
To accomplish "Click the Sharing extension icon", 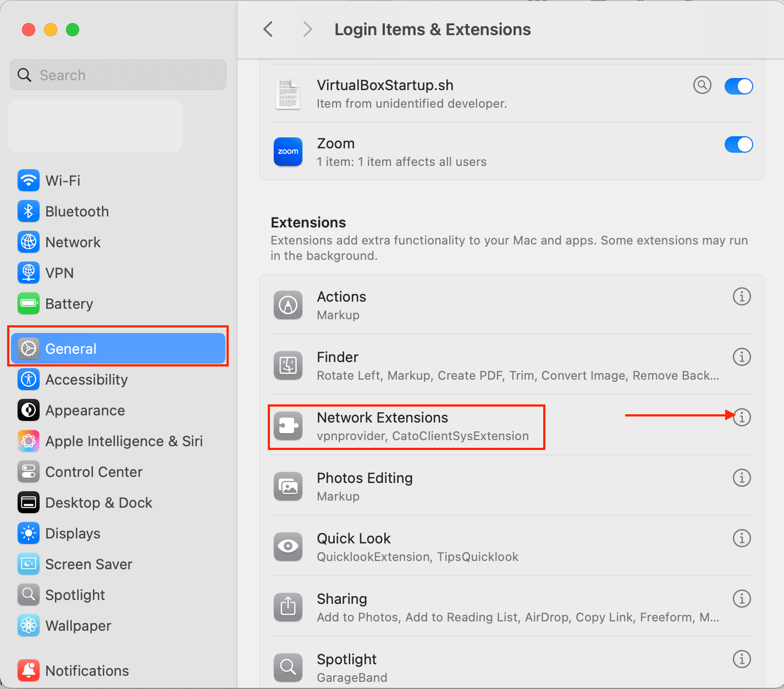I will 288,607.
